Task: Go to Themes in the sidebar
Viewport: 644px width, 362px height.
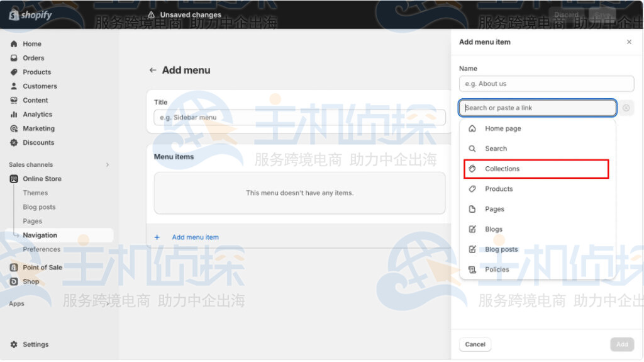Action: 35,193
